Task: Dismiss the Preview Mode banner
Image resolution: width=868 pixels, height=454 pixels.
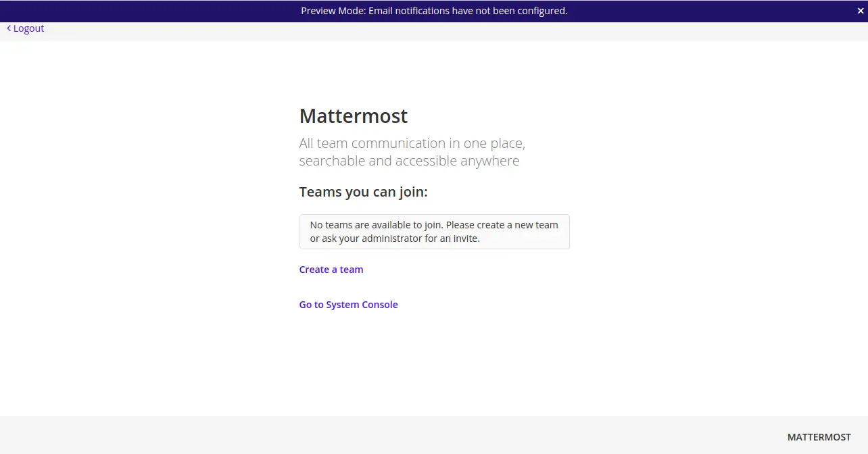Action: [x=861, y=11]
